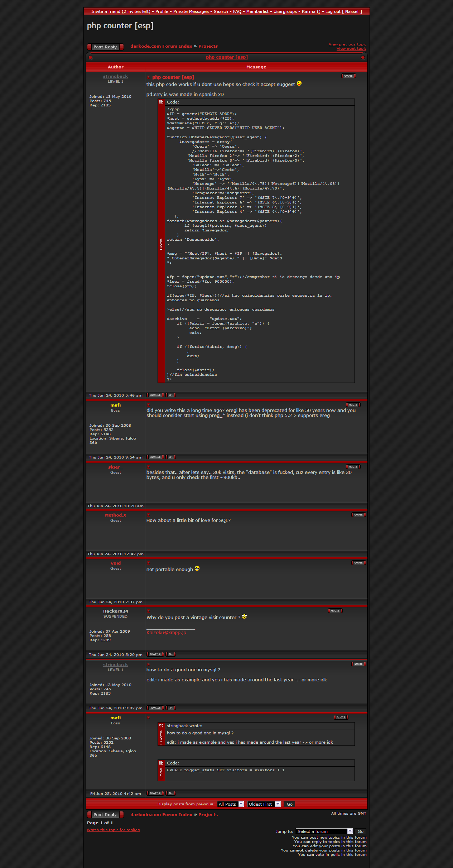Click the Kaizoku@xmpp.jp signature link
The width and height of the screenshot is (453, 868).
[x=166, y=633]
